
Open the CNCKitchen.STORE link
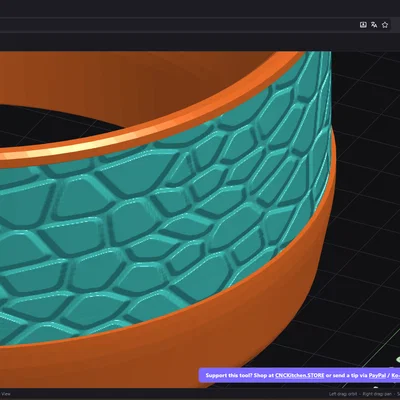(x=300, y=375)
